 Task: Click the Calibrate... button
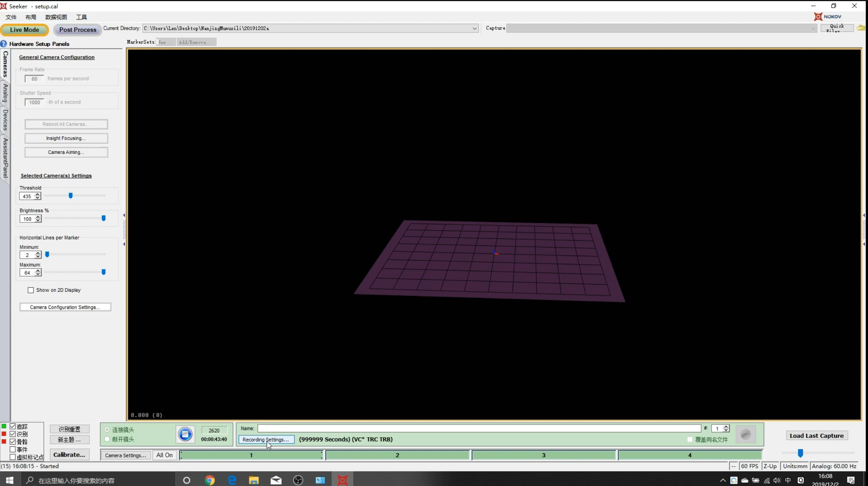[x=69, y=455]
